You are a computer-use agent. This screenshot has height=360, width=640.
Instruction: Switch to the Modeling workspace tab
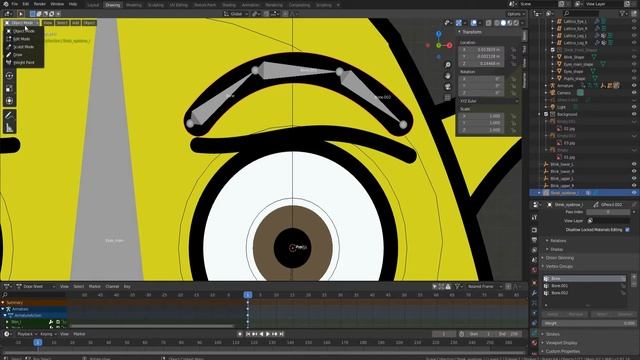[134, 5]
